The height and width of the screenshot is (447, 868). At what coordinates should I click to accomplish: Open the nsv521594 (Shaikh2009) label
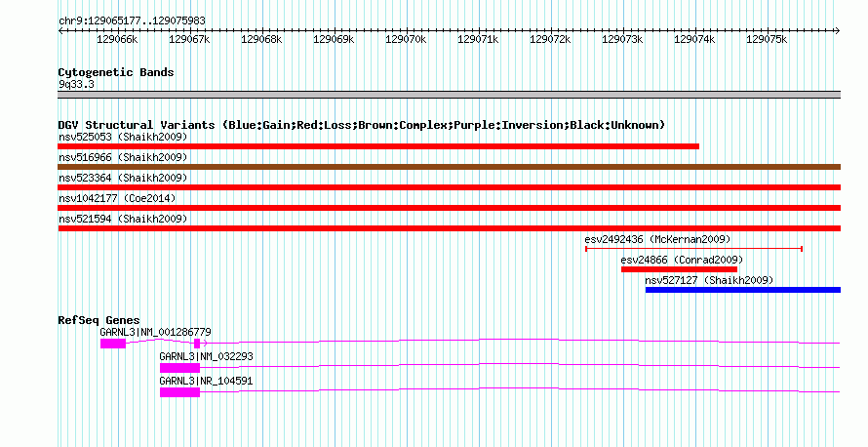(123, 219)
